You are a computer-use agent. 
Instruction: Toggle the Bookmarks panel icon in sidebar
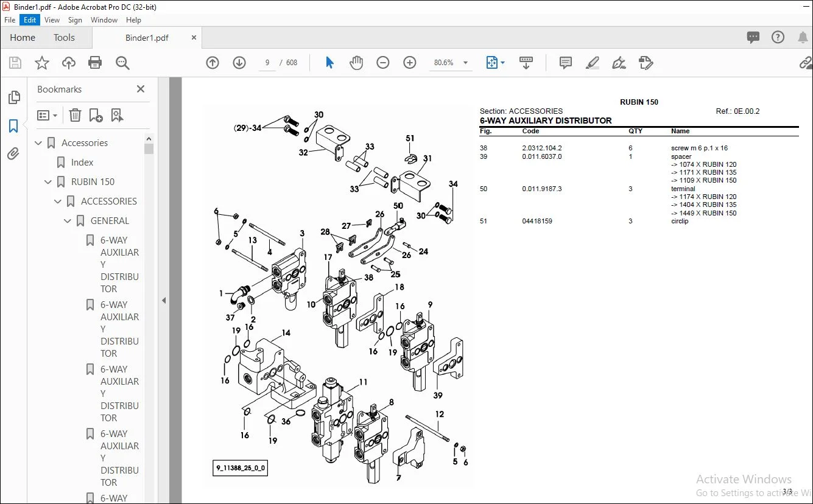coord(13,126)
